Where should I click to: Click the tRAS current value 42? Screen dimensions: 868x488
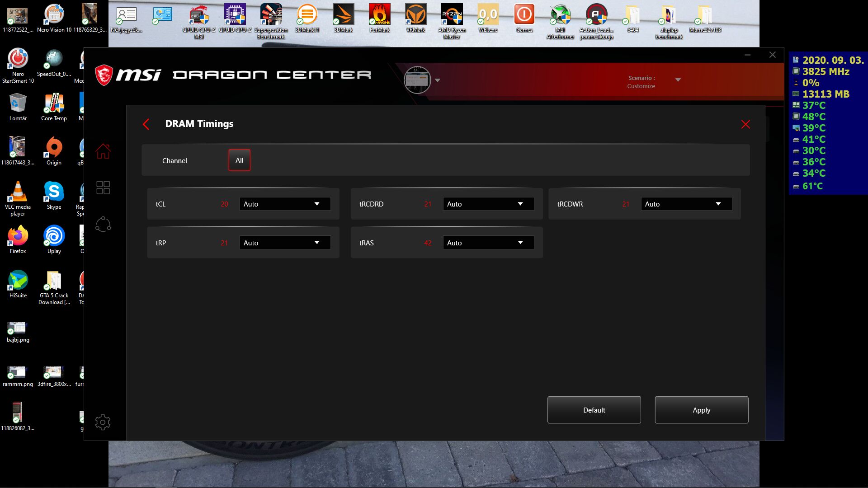point(428,243)
